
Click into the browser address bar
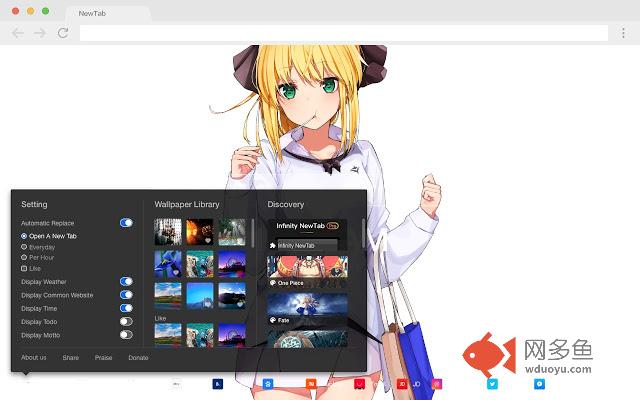coord(344,33)
